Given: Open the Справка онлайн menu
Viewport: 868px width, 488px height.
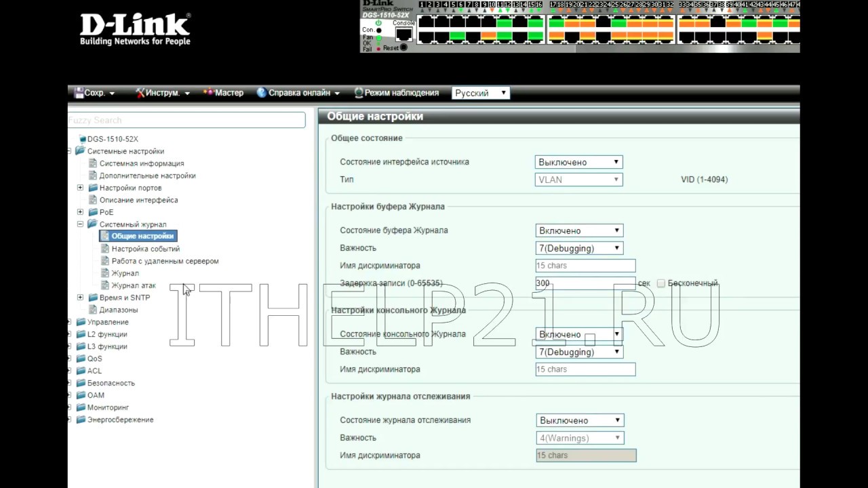Looking at the screenshot, I should point(298,93).
